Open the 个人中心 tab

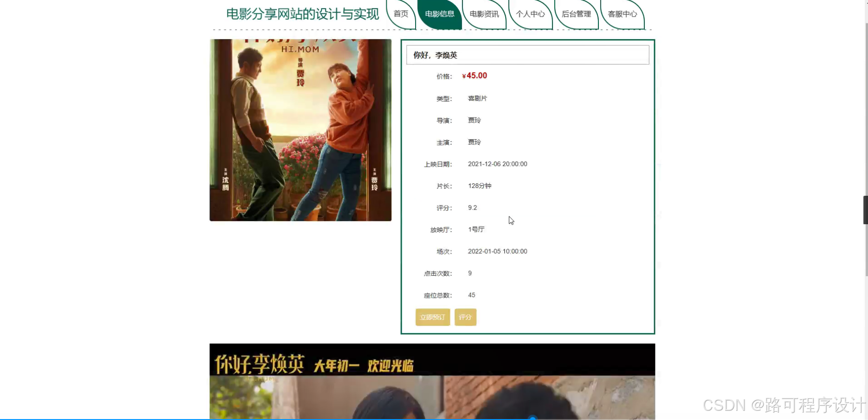tap(530, 14)
